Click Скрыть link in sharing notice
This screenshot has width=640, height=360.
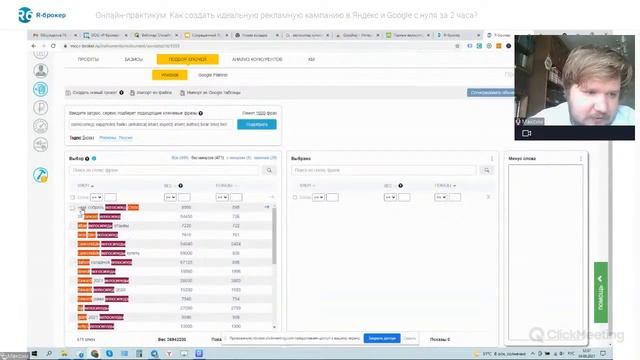tap(409, 338)
